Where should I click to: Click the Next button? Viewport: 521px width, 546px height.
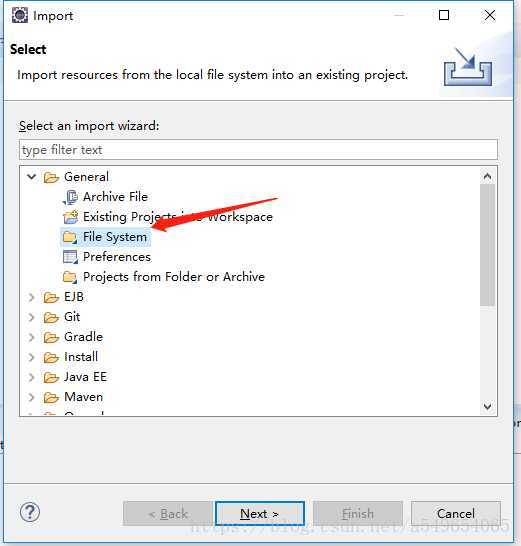pos(260,514)
